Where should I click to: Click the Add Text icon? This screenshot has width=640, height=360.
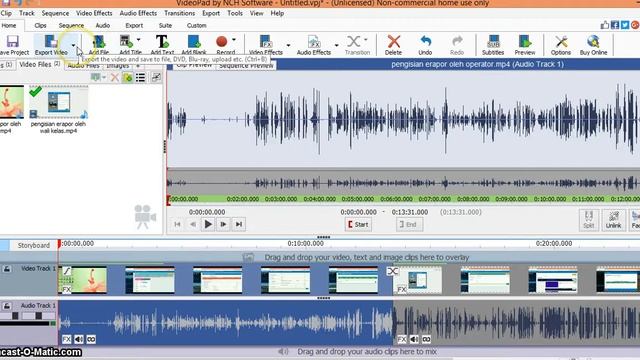(x=162, y=42)
